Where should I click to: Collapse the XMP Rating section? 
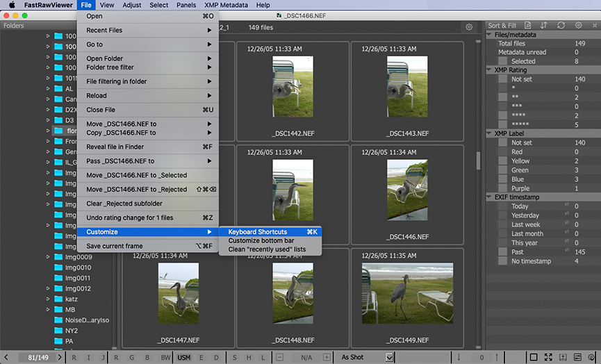(489, 70)
